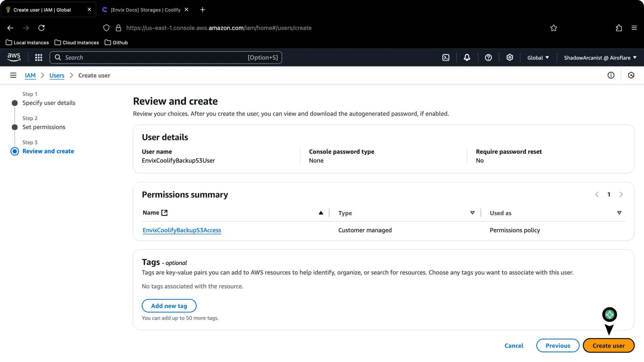
Task: Go back to Step 1 Specify user details
Action: [49, 103]
